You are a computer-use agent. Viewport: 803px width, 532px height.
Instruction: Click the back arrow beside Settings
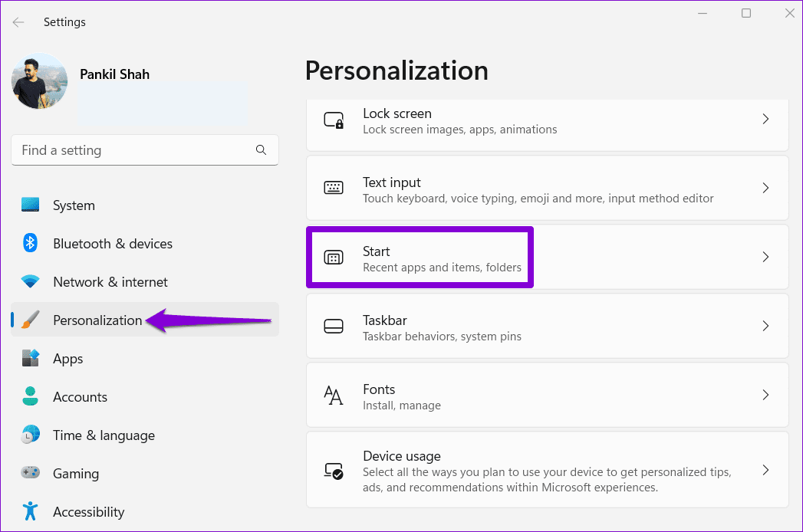[x=18, y=22]
